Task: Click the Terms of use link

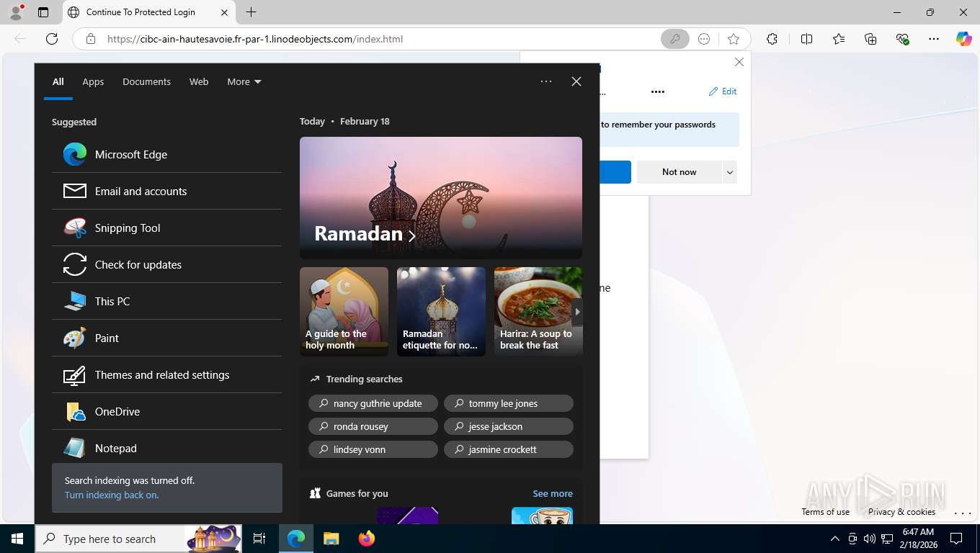Action: click(826, 512)
